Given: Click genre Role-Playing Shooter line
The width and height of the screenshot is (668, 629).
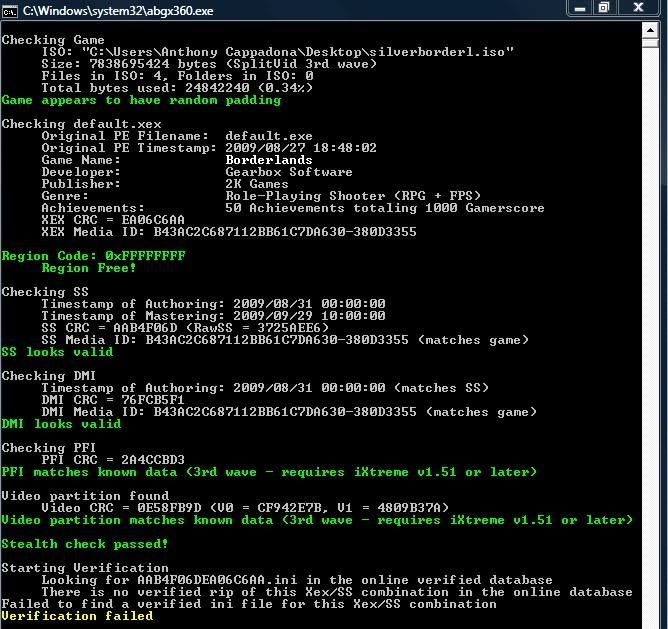Looking at the screenshot, I should (x=261, y=196).
